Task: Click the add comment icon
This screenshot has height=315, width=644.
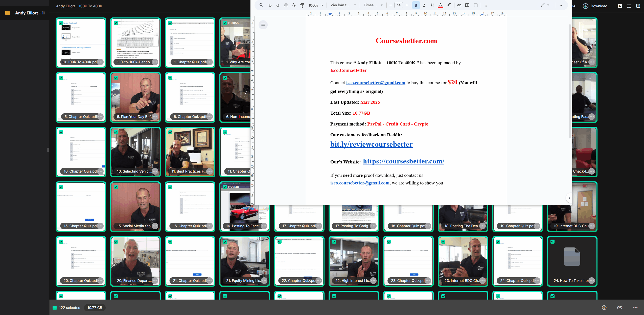Action: (467, 5)
